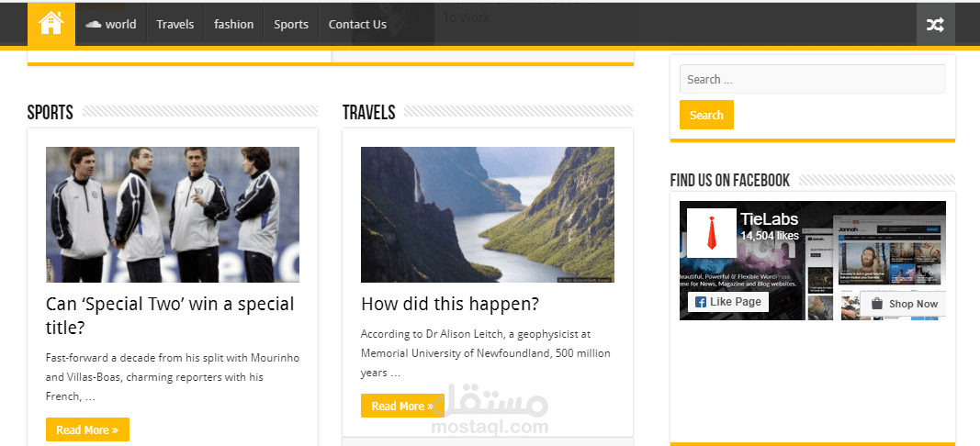Click the Like Page Facebook button

click(728, 302)
